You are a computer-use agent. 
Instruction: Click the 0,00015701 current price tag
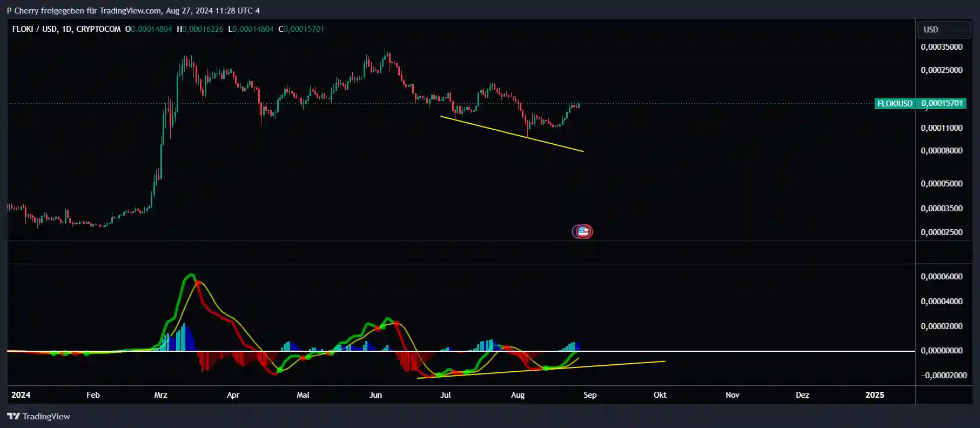coord(942,104)
